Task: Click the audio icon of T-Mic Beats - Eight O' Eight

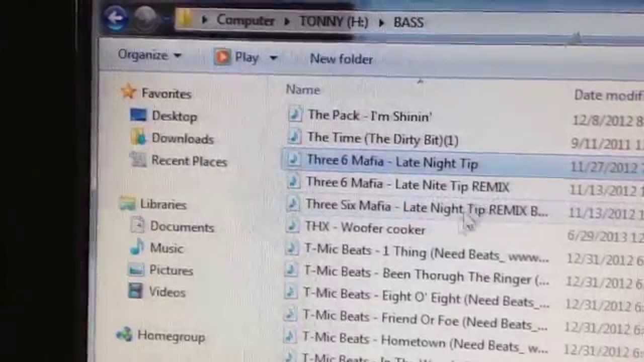Action: 290,293
